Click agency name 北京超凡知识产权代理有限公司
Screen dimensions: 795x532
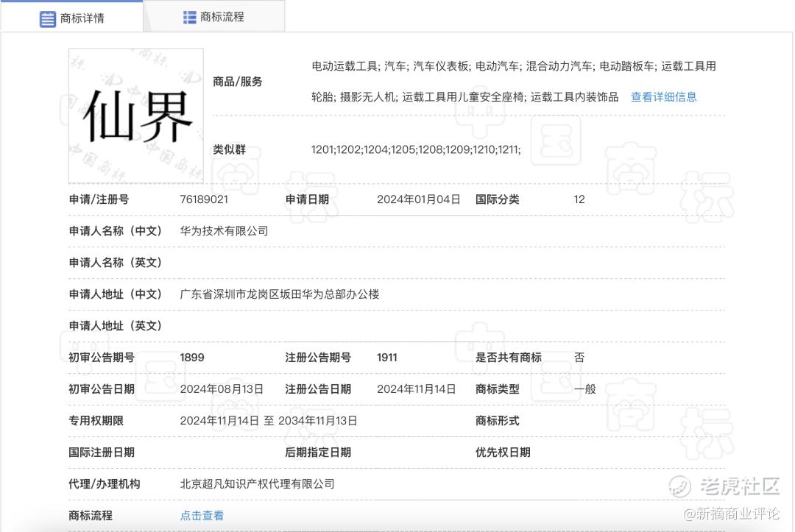tap(258, 484)
